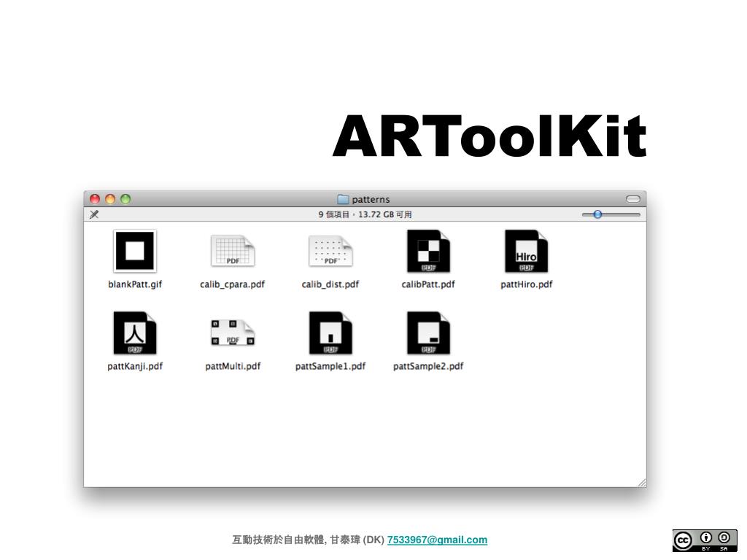Click the blankPatt.gif filename label
Image resolution: width=747 pixels, height=560 pixels.
coord(135,284)
